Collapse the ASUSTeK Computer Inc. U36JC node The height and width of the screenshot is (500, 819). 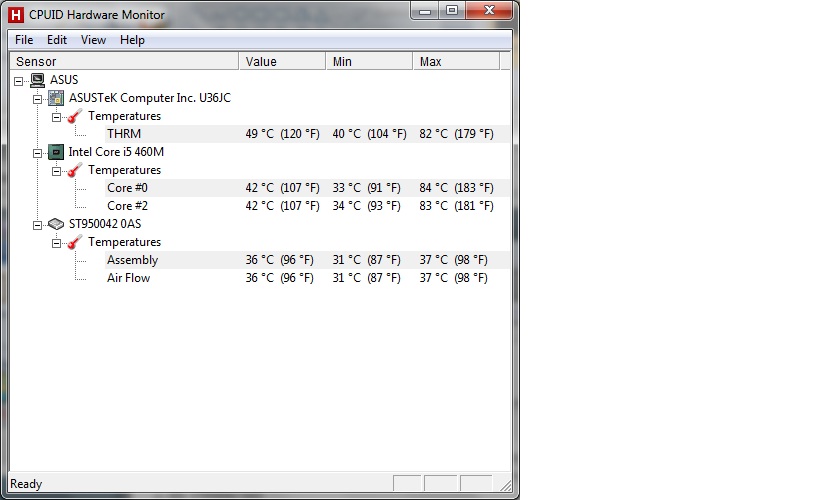pyautogui.click(x=37, y=99)
